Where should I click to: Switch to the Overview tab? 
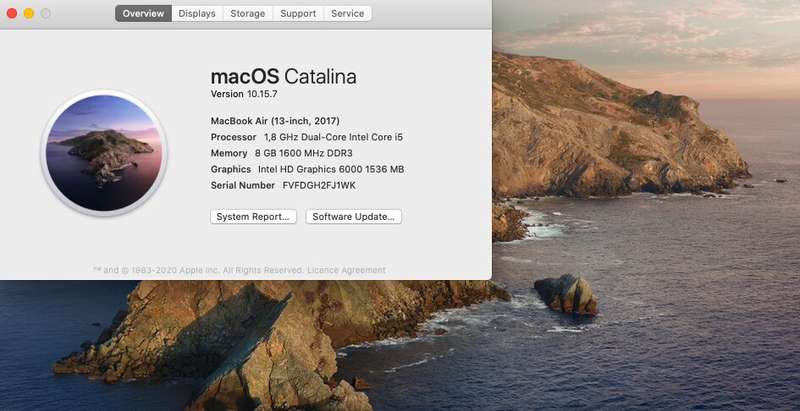click(x=143, y=14)
